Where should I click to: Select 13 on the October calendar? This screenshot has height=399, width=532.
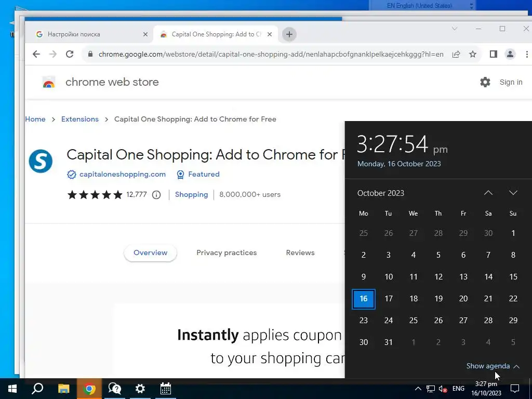point(463,277)
